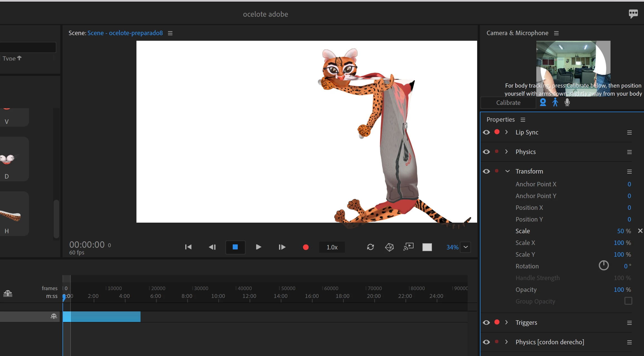This screenshot has width=644, height=356.
Task: Hide the Lip Sync behavior eye
Action: (x=486, y=132)
